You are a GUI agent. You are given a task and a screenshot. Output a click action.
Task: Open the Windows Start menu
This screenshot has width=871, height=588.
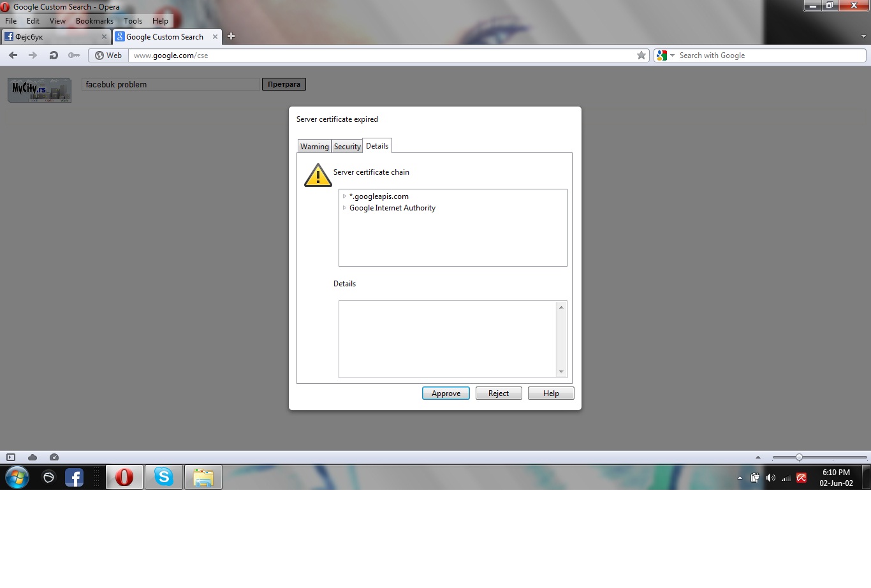click(17, 477)
